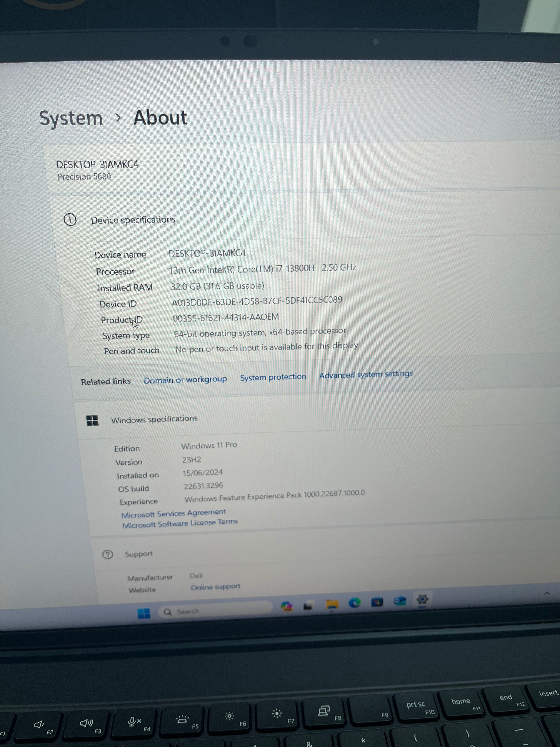
Task: Launch File Explorer from the taskbar
Action: tap(332, 605)
